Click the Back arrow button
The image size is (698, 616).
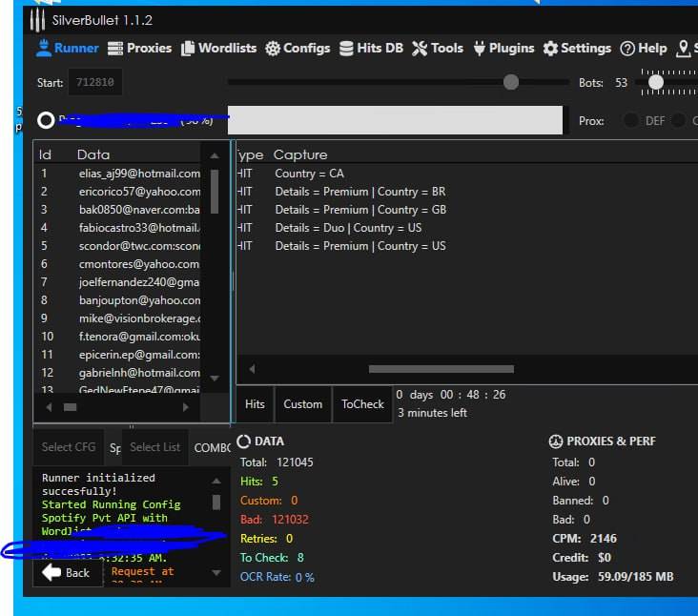coord(67,572)
